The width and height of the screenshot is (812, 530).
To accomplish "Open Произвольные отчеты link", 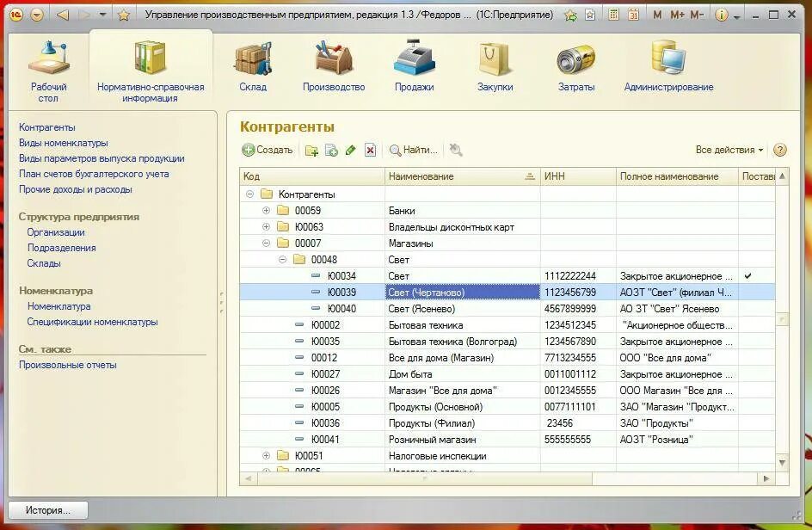I will (68, 366).
